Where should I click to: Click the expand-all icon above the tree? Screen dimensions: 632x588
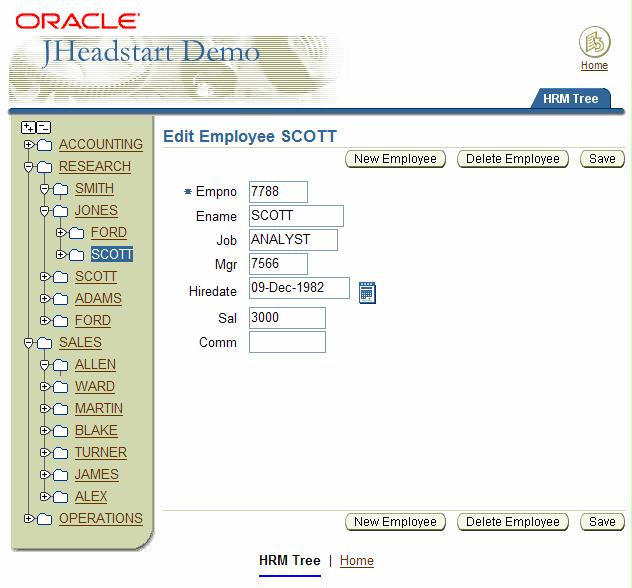point(28,127)
